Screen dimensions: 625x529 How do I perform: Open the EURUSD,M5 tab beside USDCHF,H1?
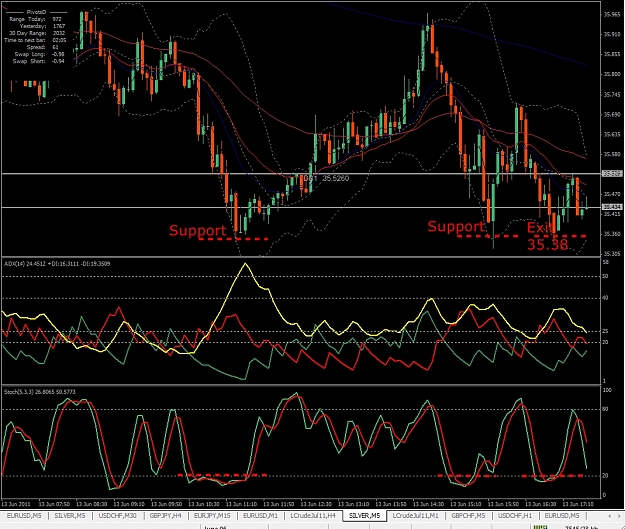pyautogui.click(x=562, y=515)
